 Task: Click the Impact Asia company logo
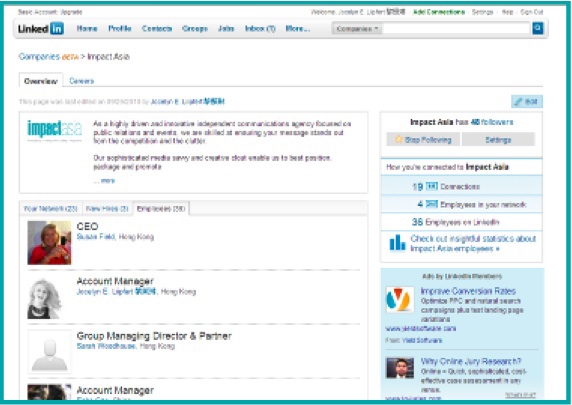click(55, 130)
